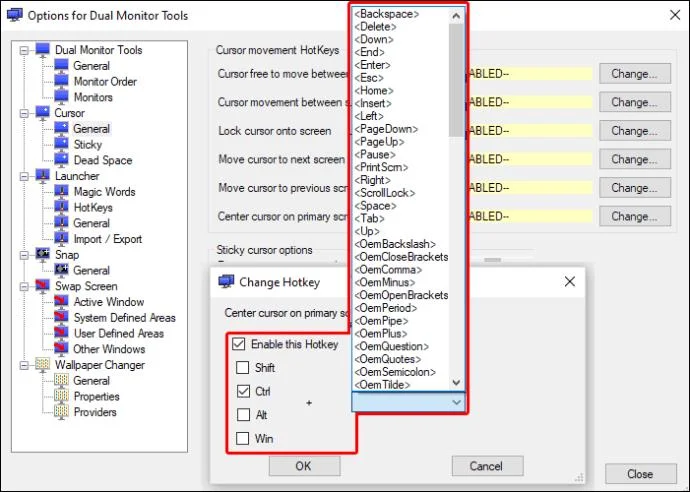Click the Providers wallpaper icon
690x492 pixels.
[61, 412]
